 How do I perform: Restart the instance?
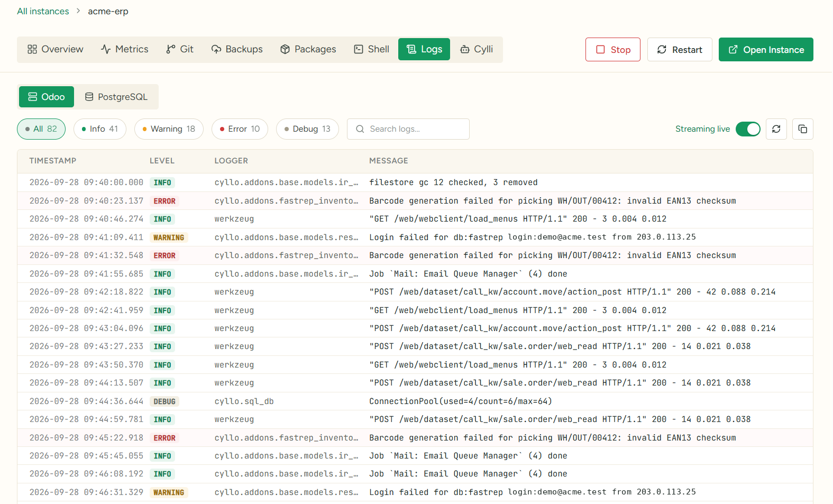click(x=680, y=50)
